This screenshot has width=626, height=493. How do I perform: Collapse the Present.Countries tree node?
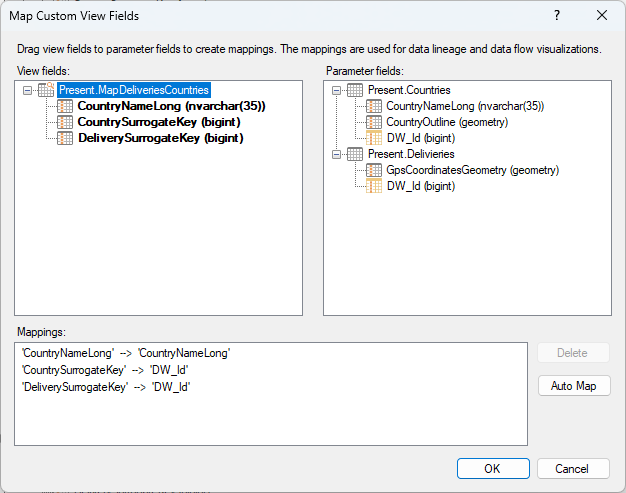pyautogui.click(x=337, y=90)
